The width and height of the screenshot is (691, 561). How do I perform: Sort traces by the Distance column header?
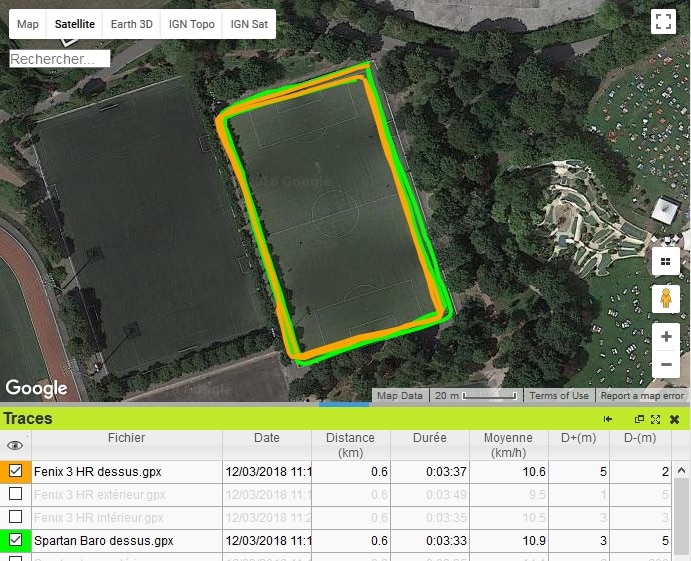click(x=350, y=445)
